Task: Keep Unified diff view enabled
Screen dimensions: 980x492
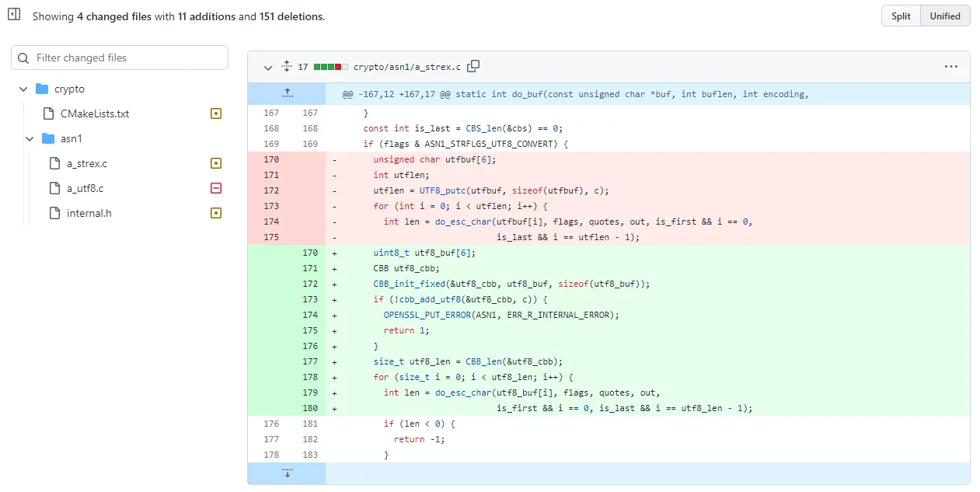Action: 944,15
